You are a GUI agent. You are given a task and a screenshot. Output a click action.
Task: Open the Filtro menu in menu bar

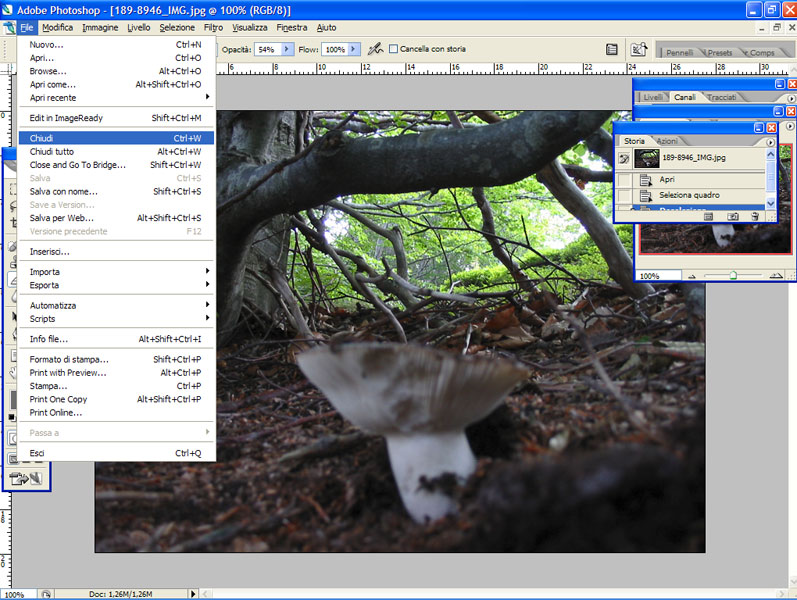[213, 27]
